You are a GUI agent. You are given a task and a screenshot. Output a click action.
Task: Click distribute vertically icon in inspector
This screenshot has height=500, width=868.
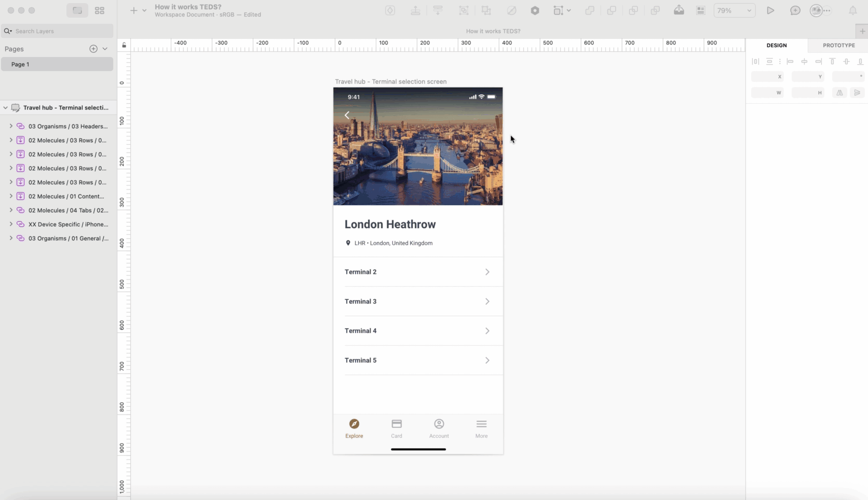[x=769, y=61]
